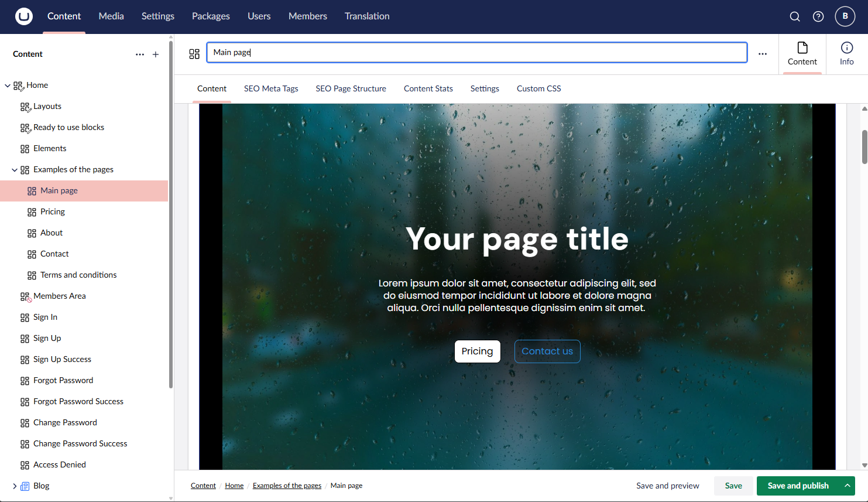
Task: Click the Lorem ipsum hero paragraph
Action: click(517, 295)
